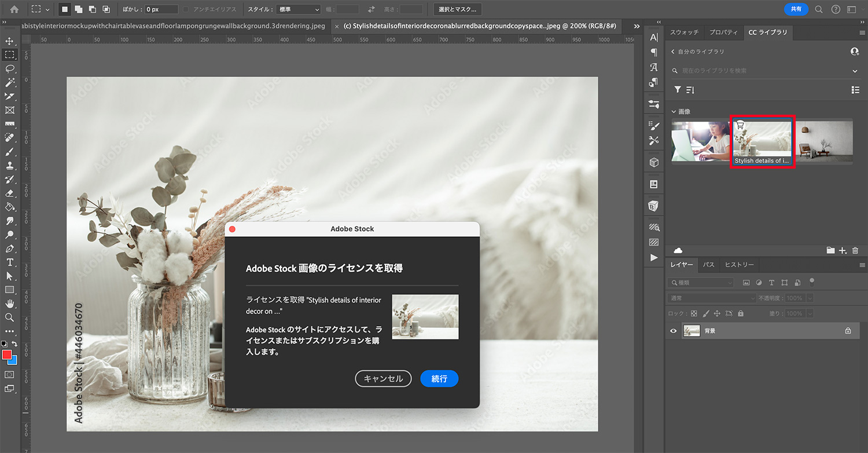This screenshot has width=868, height=453.
Task: Select the Brush tool
Action: [9, 152]
